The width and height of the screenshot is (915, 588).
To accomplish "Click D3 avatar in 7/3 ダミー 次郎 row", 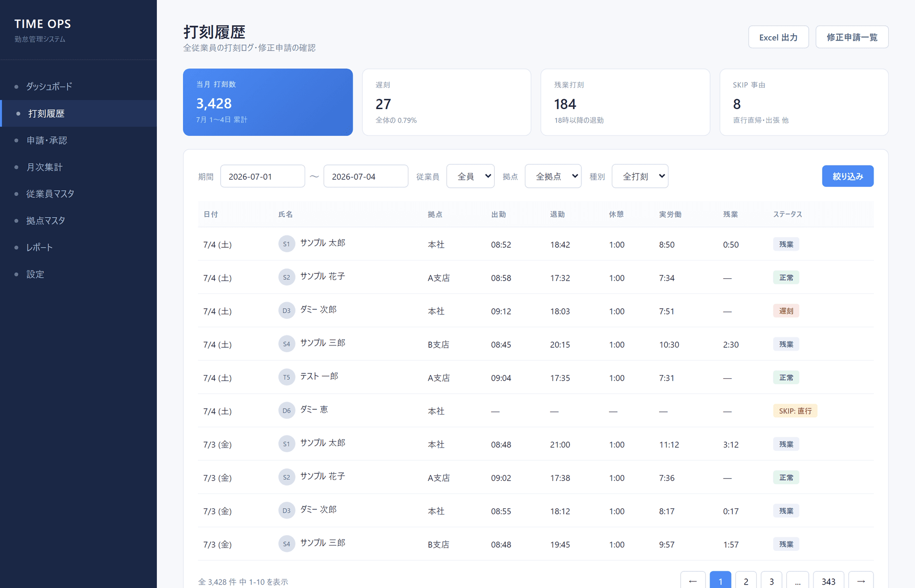I will (286, 511).
